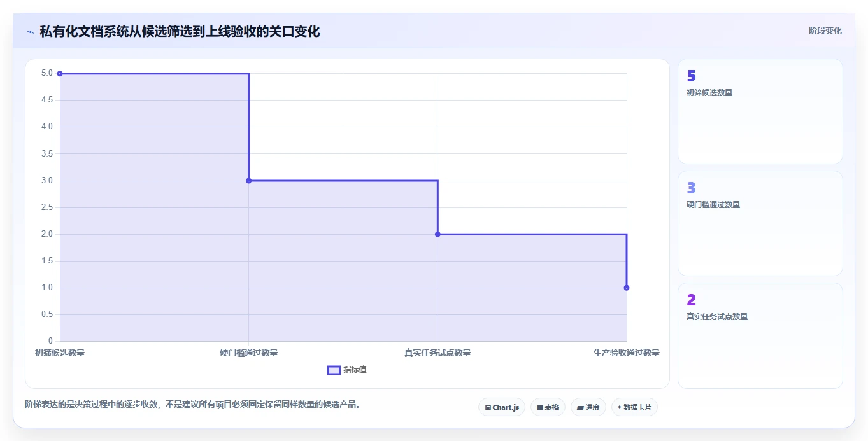868x441 pixels.
Task: Click the number 5 in first card
Action: tap(691, 76)
